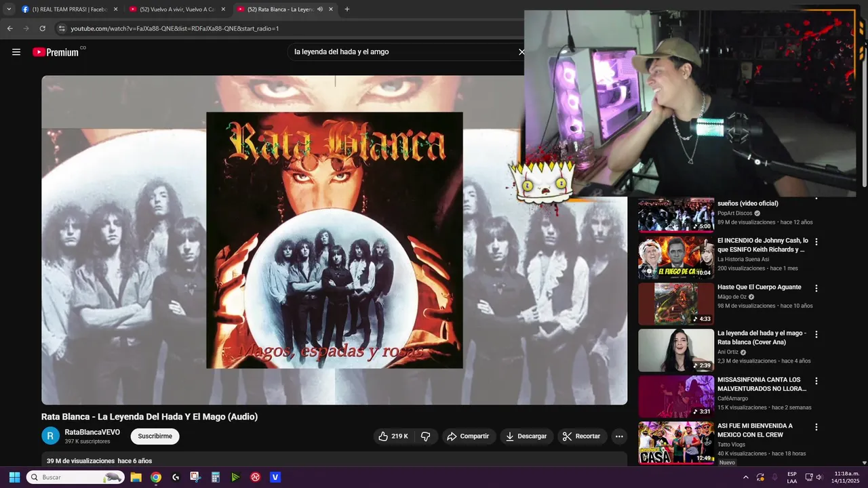Image resolution: width=868 pixels, height=488 pixels.
Task: Open a new browser tab
Action: tap(347, 9)
